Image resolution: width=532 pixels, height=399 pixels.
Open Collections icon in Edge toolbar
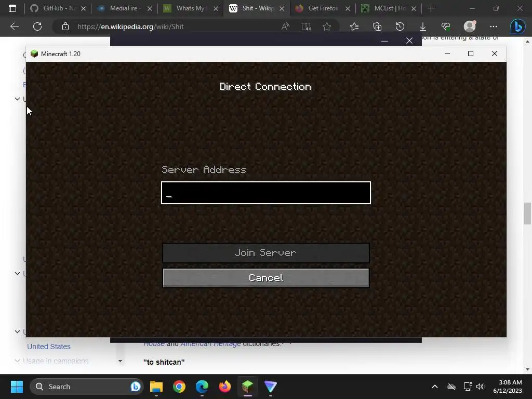[x=377, y=26]
